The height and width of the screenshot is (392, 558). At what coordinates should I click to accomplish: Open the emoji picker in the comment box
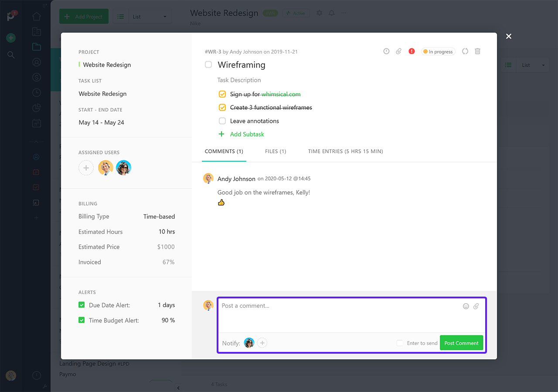pos(466,306)
